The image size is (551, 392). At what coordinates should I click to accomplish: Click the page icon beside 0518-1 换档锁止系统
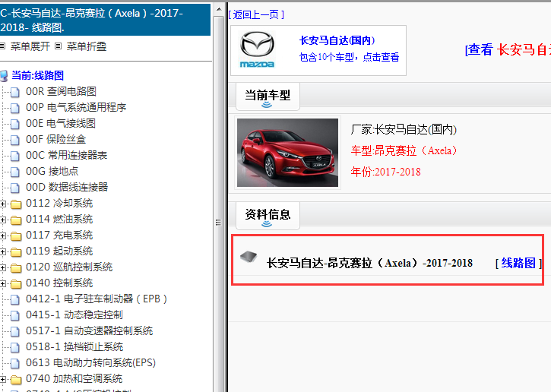point(14,347)
